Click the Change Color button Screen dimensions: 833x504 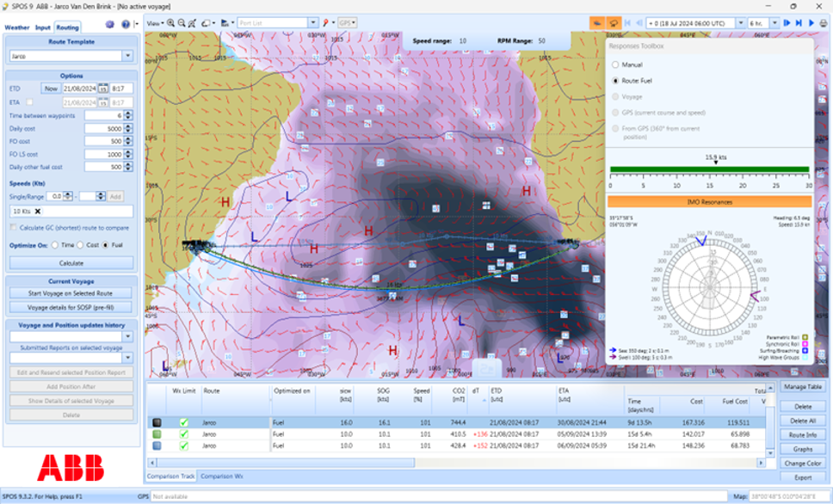803,463
